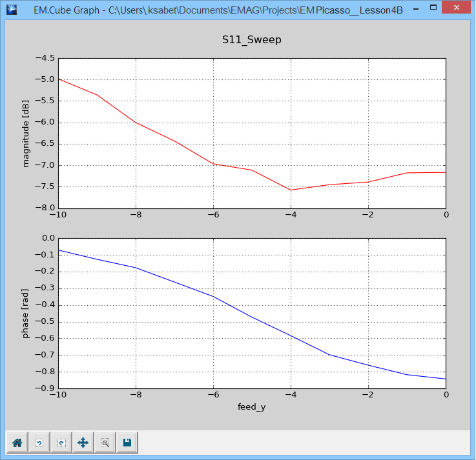The width and height of the screenshot is (476, 460).
Task: Activate the Pan axes tool
Action: point(83,443)
